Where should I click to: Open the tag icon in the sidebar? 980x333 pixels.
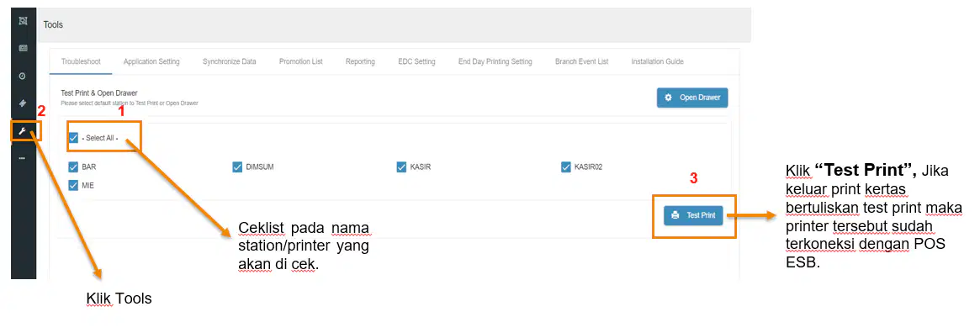pos(23,103)
